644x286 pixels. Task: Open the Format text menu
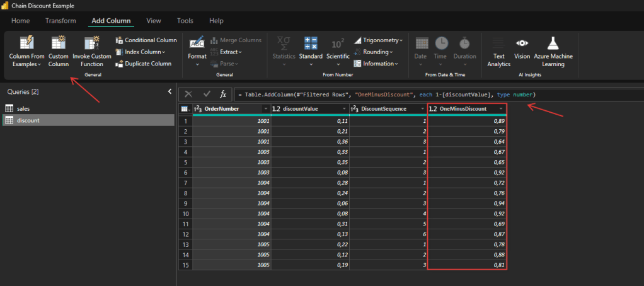(x=197, y=52)
